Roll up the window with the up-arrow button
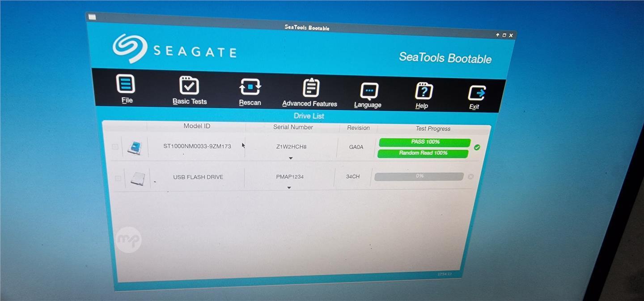This screenshot has width=644, height=301. tap(497, 34)
